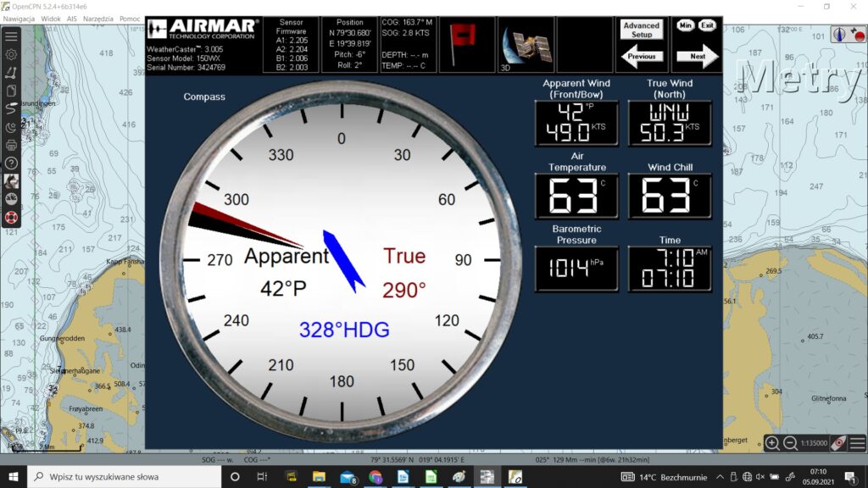Open the OpenCPN hamburger toolbar menu

(x=11, y=36)
